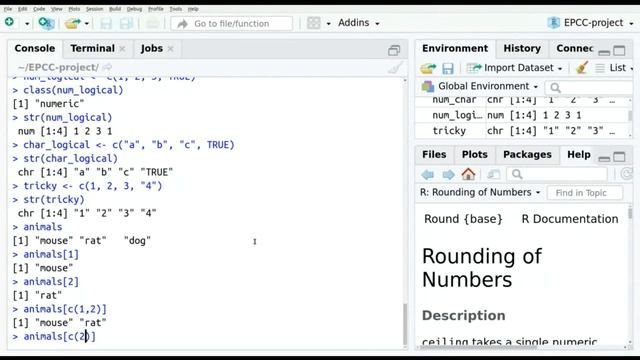The width and height of the screenshot is (640, 360).
Task: Expand the recent files dropdown arrow
Action: (x=87, y=24)
